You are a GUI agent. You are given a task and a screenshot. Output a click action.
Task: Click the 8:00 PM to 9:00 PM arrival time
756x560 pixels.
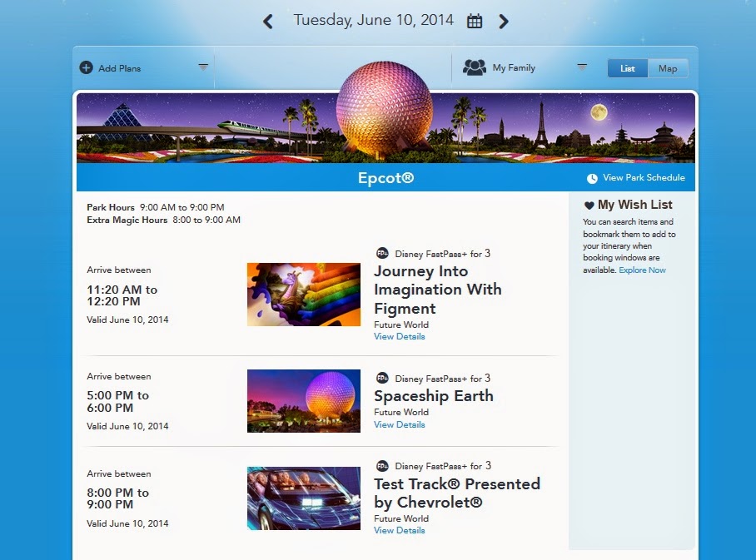point(117,498)
